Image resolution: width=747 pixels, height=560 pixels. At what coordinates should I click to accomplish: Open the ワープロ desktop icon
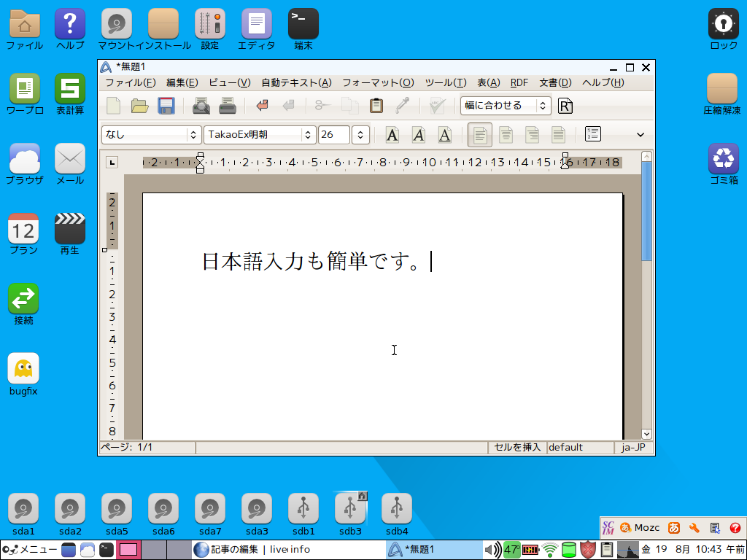[25, 94]
